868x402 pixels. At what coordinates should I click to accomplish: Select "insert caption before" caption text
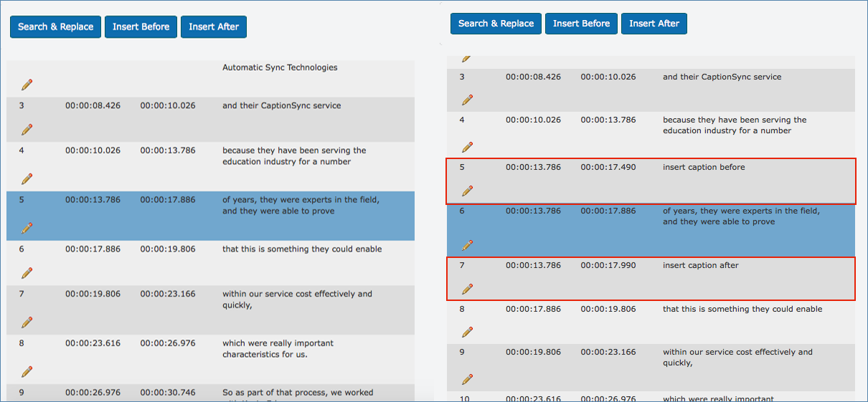[703, 167]
